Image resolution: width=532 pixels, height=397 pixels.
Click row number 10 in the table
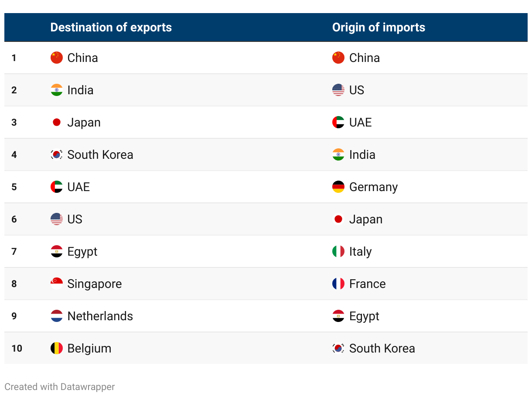click(17, 348)
